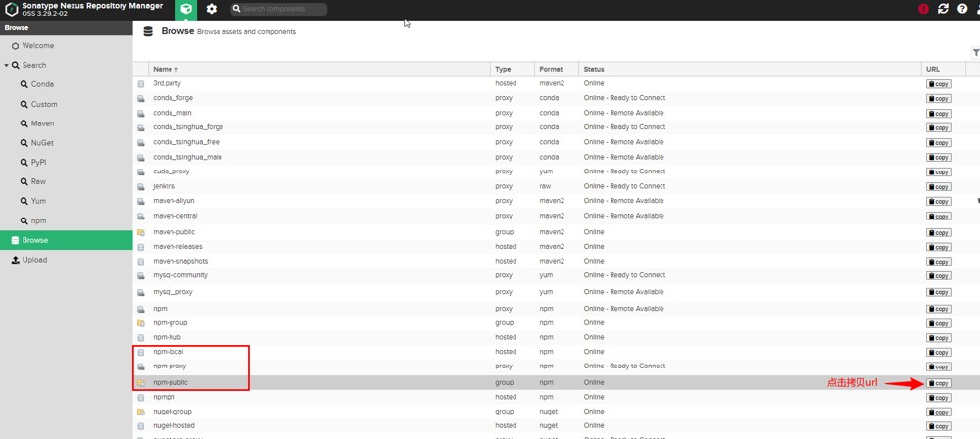Viewport: 980px width, 439px height.
Task: Open the help question mark icon
Action: point(962,10)
